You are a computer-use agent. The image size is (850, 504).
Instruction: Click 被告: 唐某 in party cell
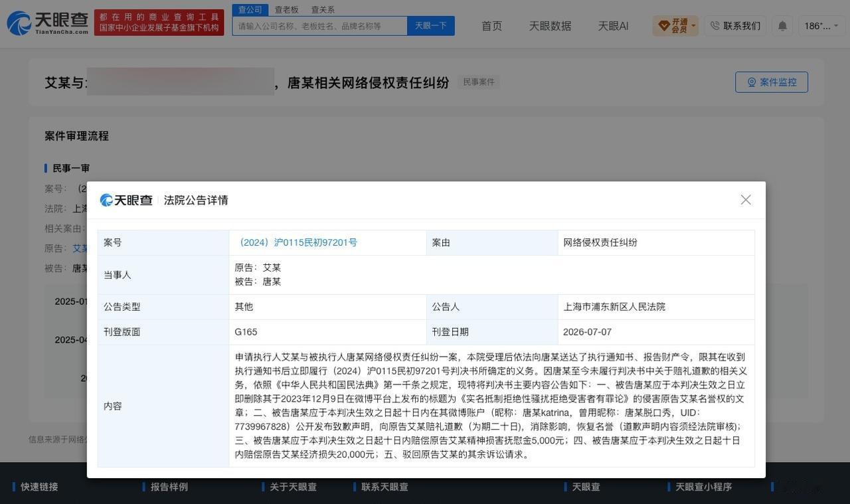[x=258, y=282]
